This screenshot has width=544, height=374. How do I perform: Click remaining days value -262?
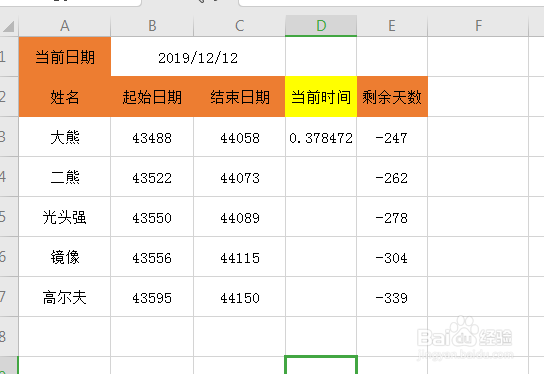point(392,177)
